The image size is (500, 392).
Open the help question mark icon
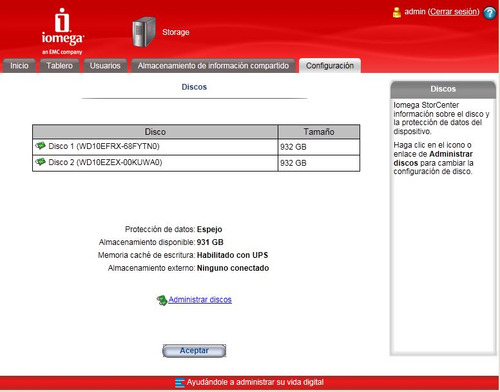tap(490, 13)
